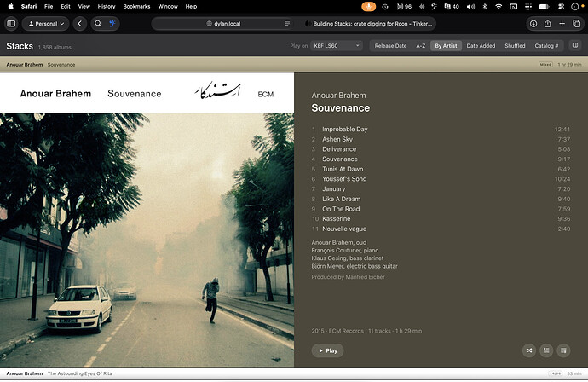The width and height of the screenshot is (588, 382).
Task: Show tab overview icon
Action: 576,24
